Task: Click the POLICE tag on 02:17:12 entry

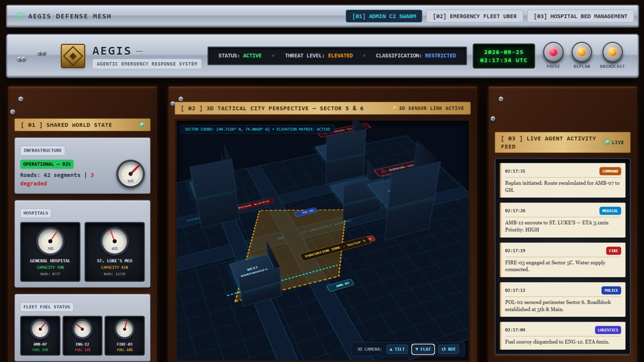Action: pos(611,291)
